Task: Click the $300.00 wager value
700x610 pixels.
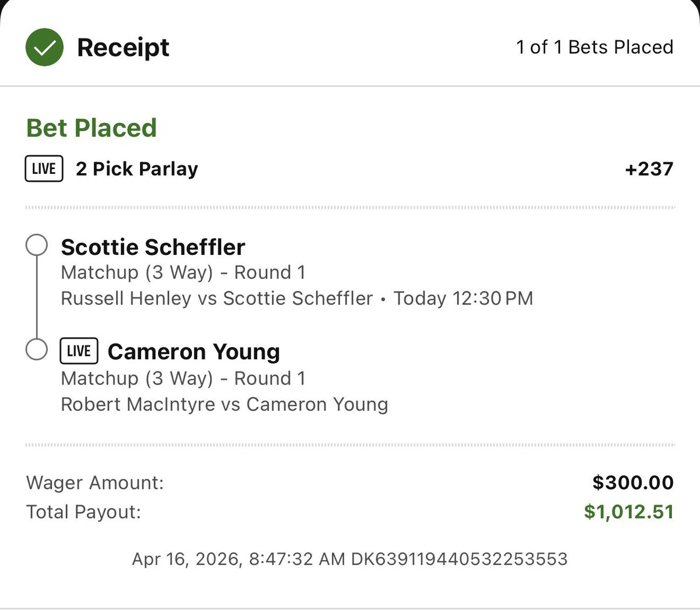Action: click(633, 483)
